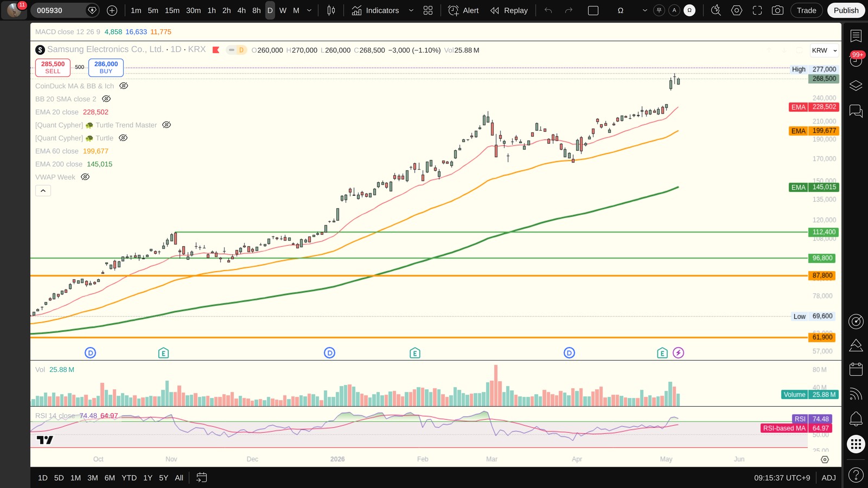868x488 pixels.
Task: Take a chart snapshot with camera icon
Action: tap(777, 10)
